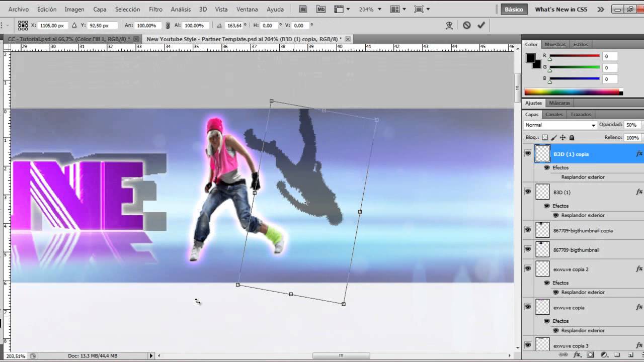644x362 pixels.
Task: Switch to the Máscaras tab
Action: tap(559, 103)
